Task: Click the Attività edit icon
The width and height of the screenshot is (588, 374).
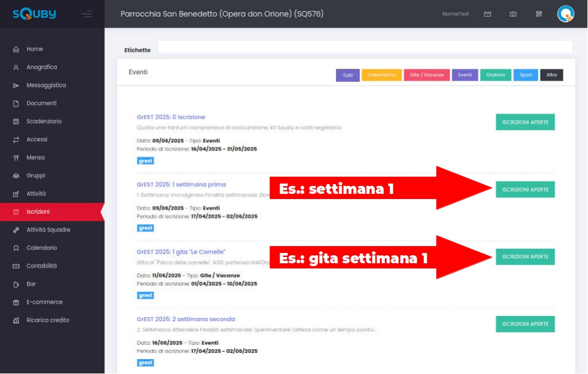Action: click(x=16, y=194)
